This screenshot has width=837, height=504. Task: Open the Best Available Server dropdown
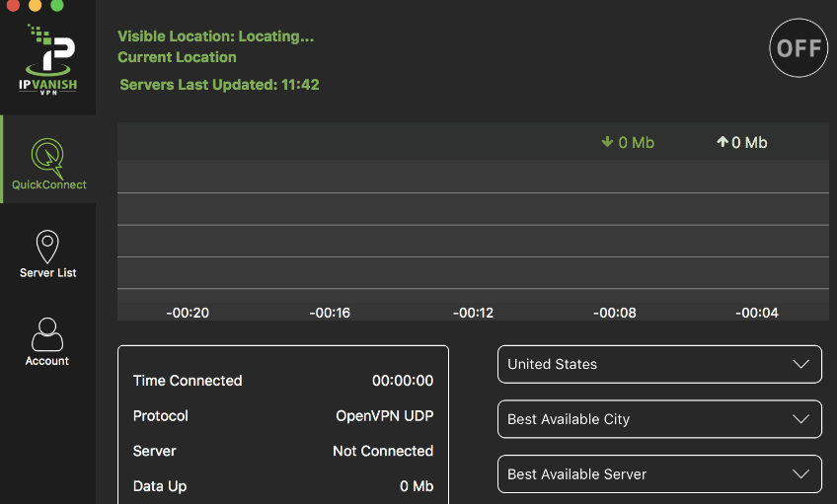(x=659, y=474)
